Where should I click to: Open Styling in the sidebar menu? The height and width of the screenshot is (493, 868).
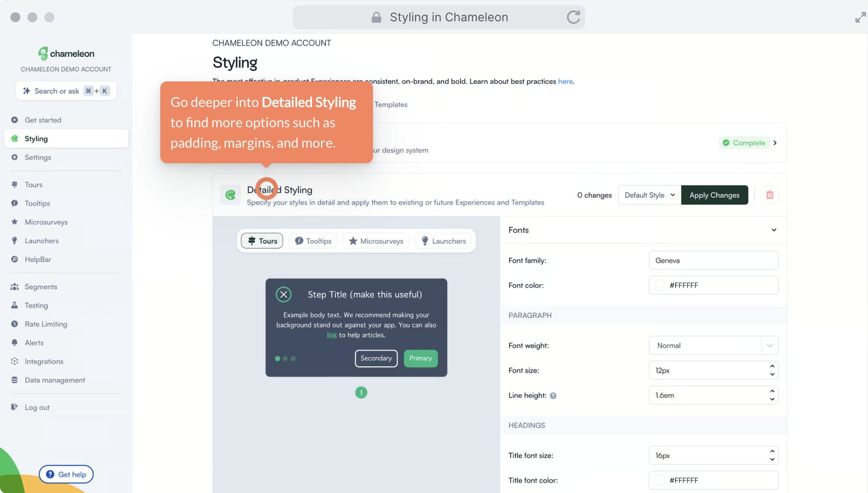[66, 139]
